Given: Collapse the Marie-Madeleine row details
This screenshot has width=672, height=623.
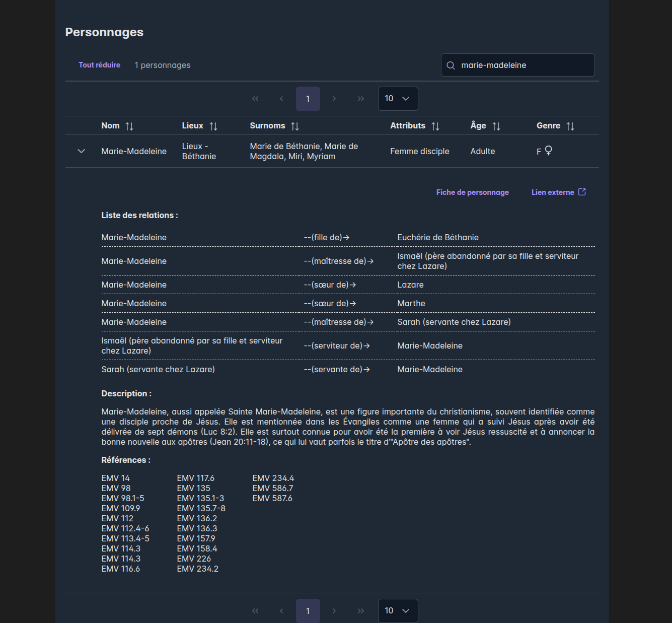Looking at the screenshot, I should [x=81, y=151].
